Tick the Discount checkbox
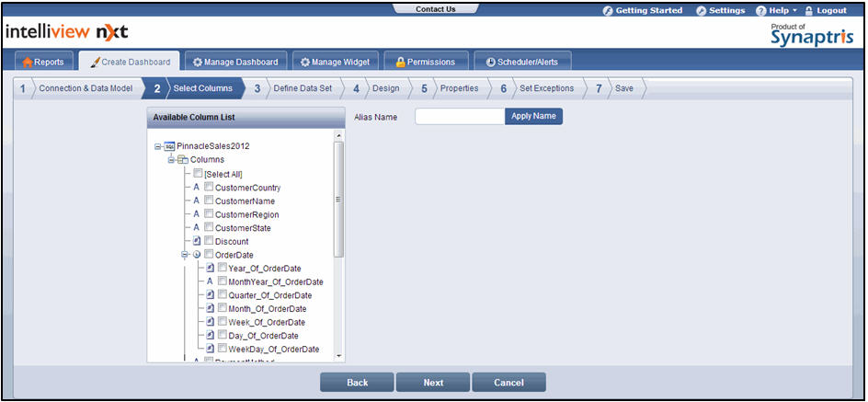868x402 pixels. [x=209, y=240]
